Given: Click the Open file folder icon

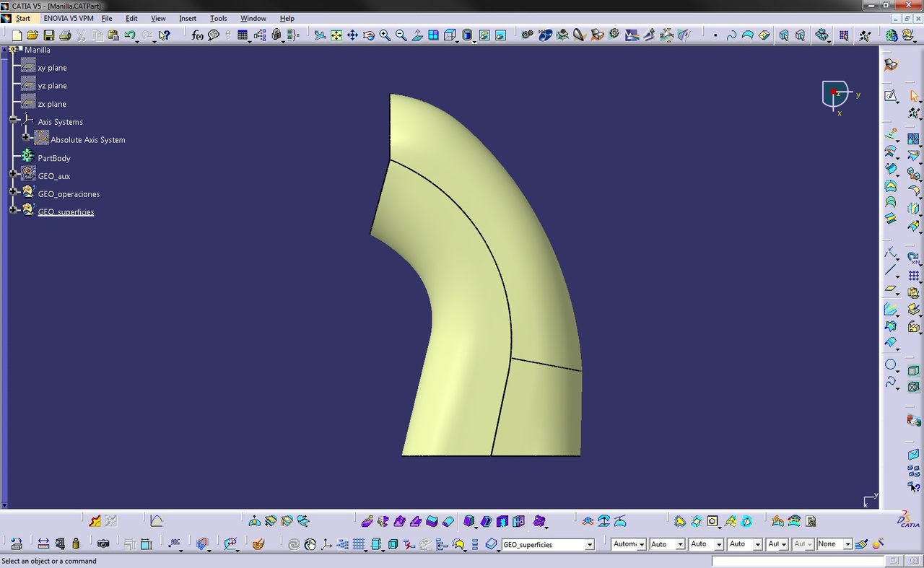Looking at the screenshot, I should click(32, 35).
